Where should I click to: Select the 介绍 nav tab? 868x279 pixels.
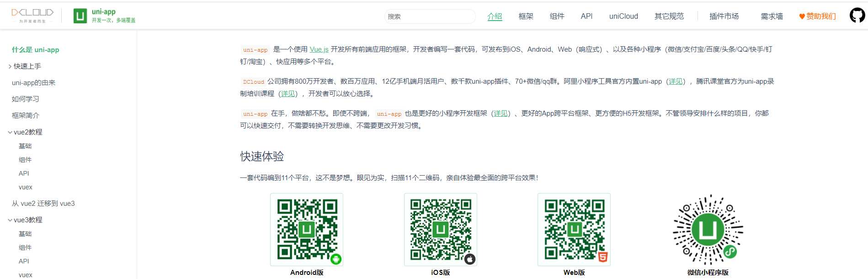[495, 16]
